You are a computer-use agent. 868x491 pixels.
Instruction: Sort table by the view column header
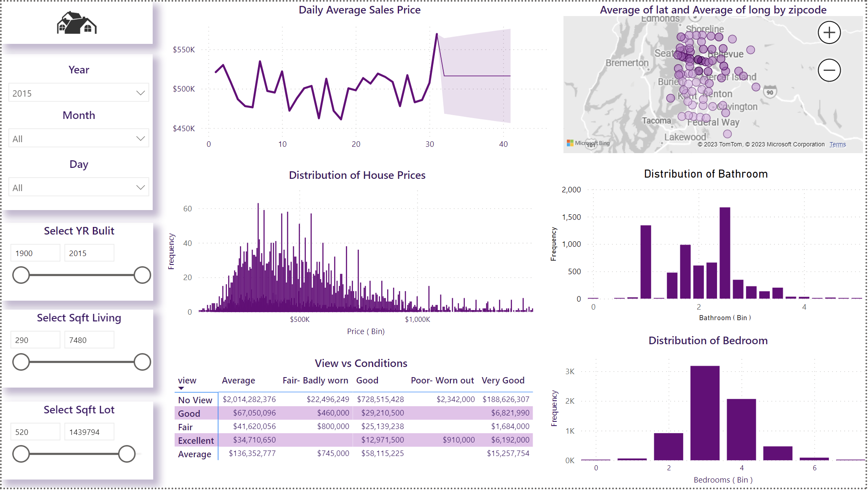click(x=187, y=380)
